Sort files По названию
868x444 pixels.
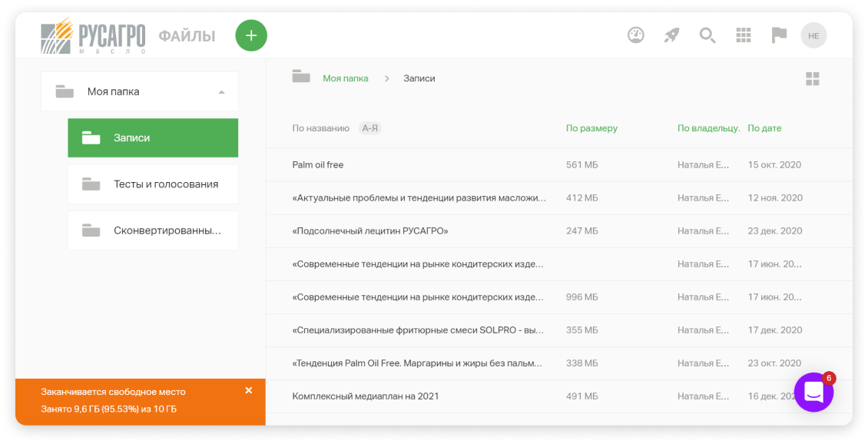(320, 128)
